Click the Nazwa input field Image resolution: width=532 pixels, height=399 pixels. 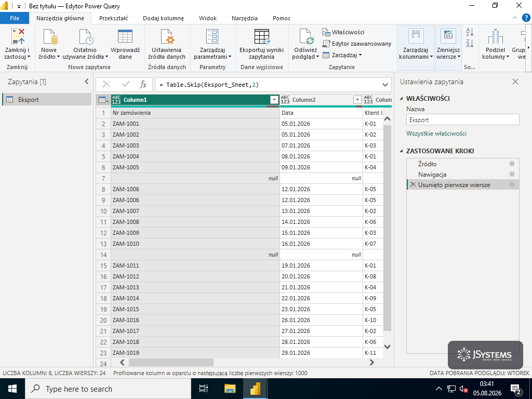coord(463,120)
